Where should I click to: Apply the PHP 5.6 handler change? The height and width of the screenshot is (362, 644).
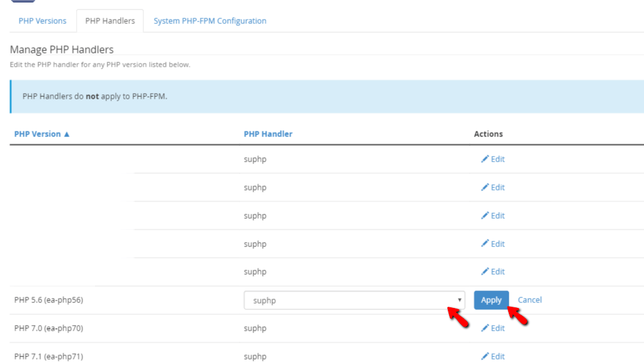tap(491, 300)
